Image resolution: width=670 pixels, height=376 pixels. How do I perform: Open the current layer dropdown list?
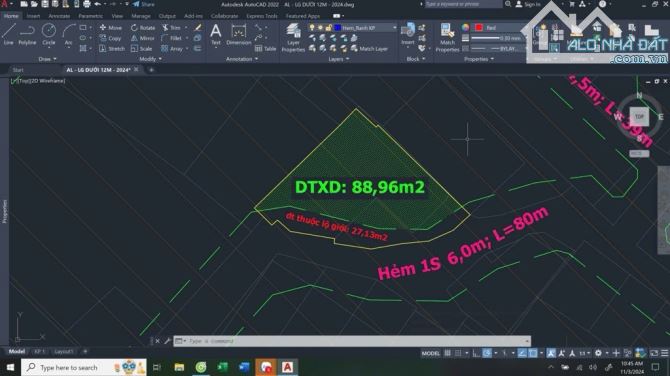click(x=394, y=27)
